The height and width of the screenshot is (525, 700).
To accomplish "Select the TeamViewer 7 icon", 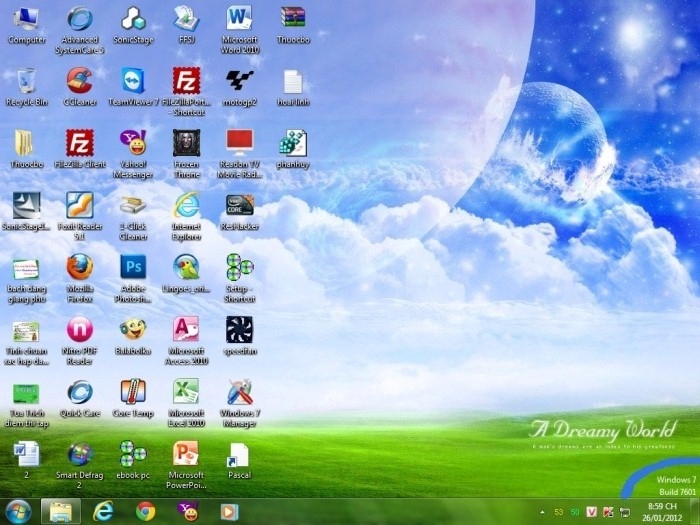I will pos(133,88).
